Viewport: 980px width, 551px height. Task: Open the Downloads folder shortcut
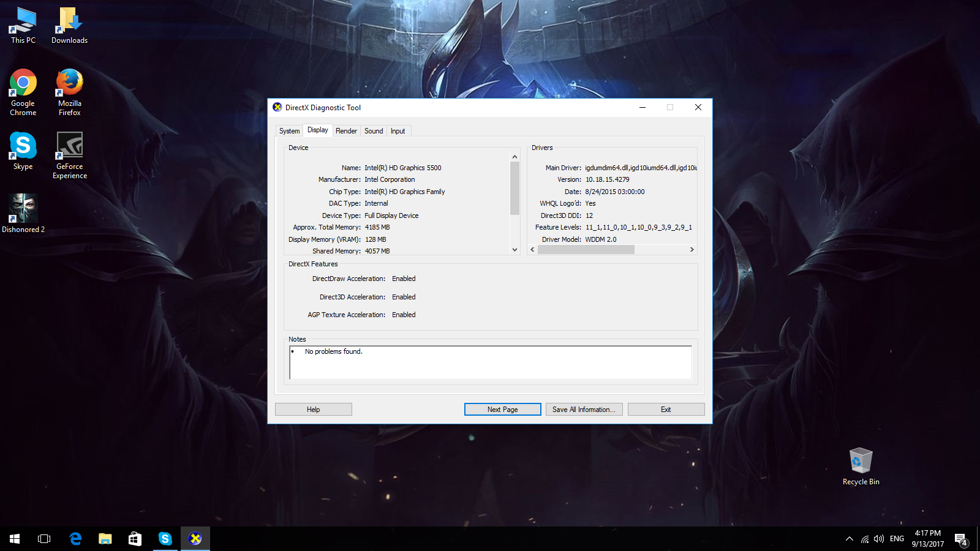[x=69, y=26]
